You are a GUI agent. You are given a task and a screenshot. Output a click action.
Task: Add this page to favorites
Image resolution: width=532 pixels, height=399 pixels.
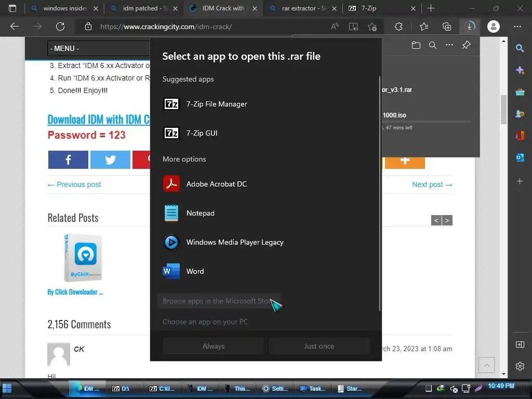tap(372, 26)
